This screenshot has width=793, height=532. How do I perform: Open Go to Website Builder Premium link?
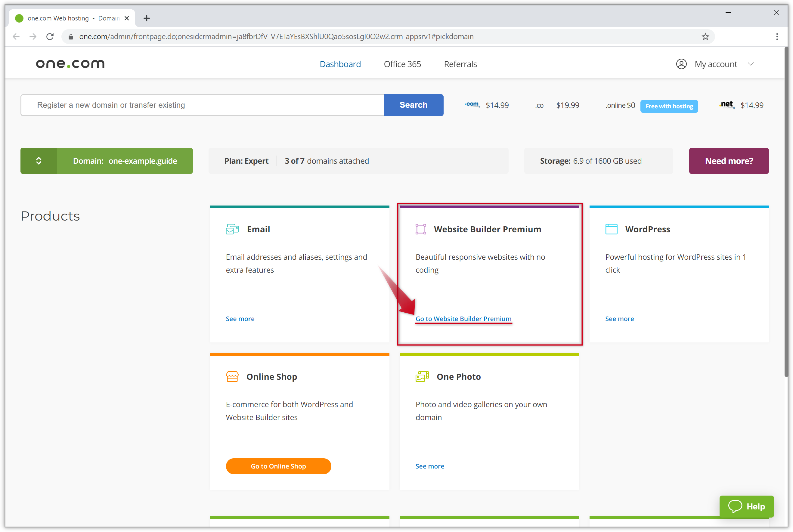click(463, 319)
